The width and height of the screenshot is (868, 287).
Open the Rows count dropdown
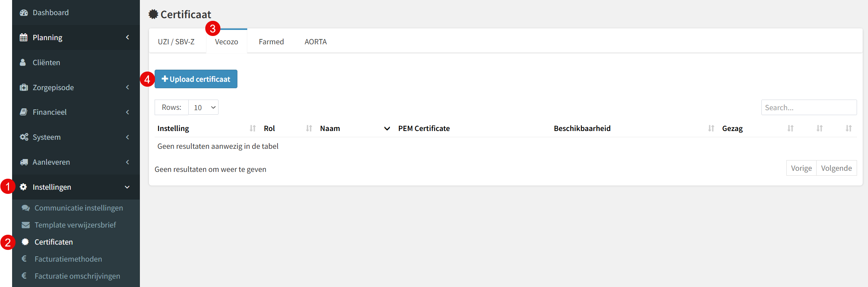pyautogui.click(x=203, y=108)
